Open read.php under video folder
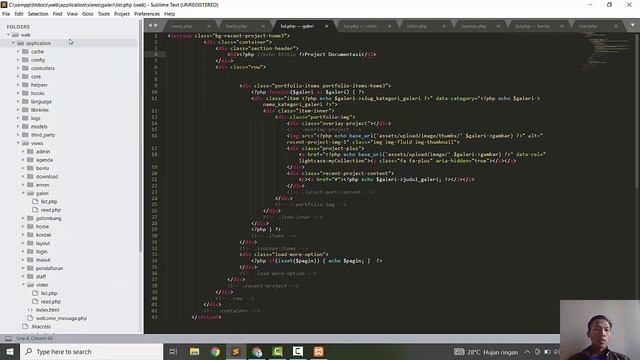The width and height of the screenshot is (640, 360). tap(51, 302)
